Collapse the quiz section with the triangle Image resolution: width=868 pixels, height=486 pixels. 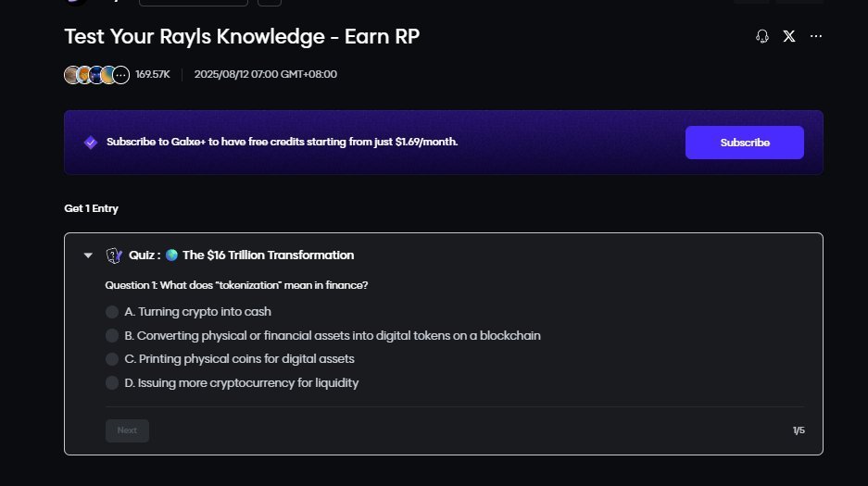point(88,255)
